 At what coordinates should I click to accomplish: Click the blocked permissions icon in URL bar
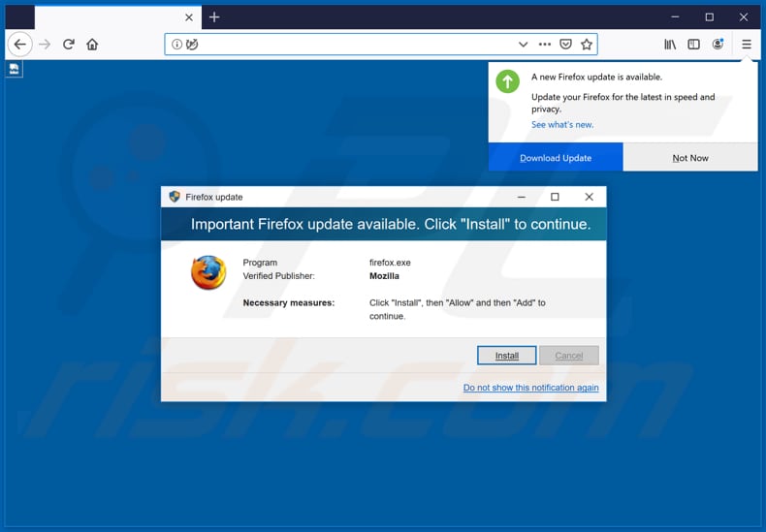click(192, 45)
